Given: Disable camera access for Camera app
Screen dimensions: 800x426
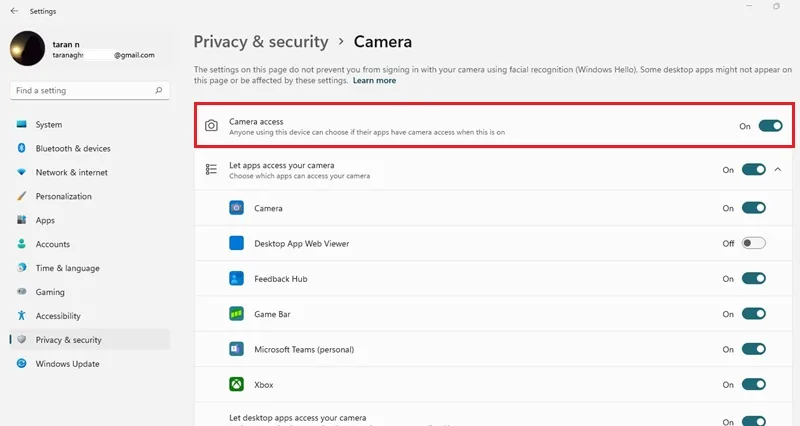Looking at the screenshot, I should pos(754,208).
